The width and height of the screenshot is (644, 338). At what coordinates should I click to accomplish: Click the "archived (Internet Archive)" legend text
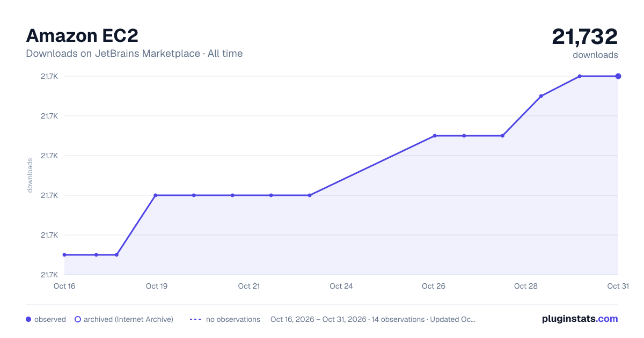128,319
